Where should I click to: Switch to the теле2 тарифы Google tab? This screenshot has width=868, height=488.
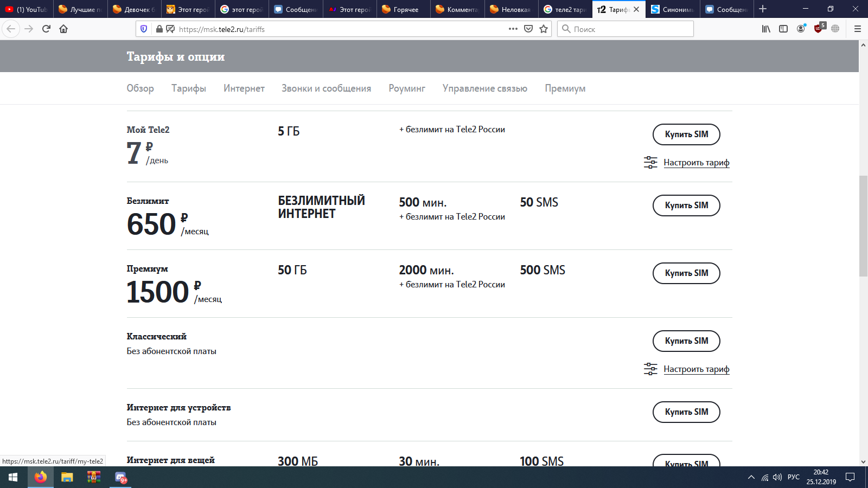point(565,9)
